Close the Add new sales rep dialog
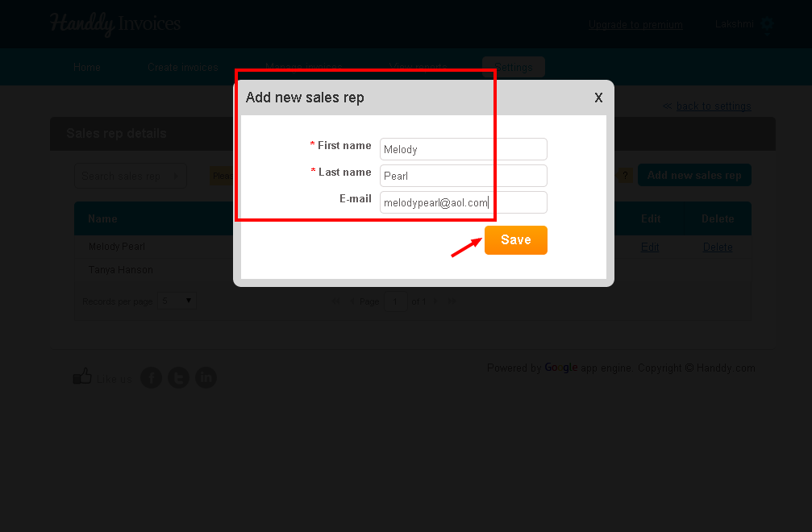 point(598,98)
